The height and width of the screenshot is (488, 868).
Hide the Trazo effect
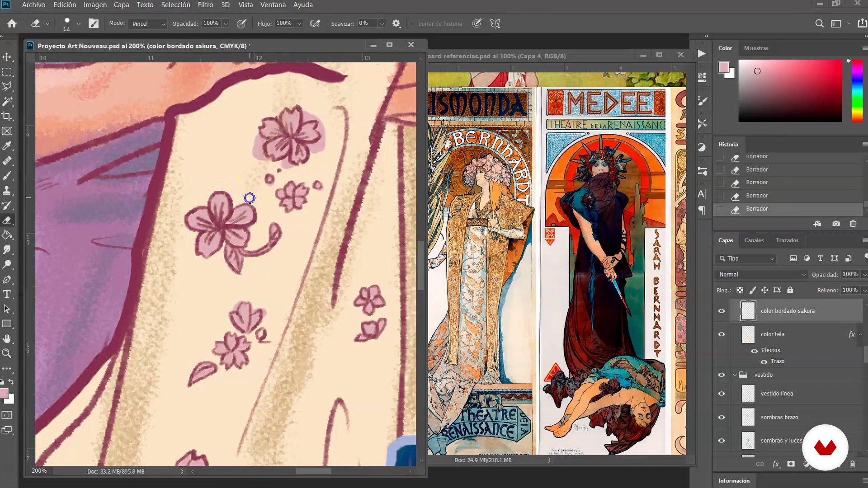pos(764,361)
